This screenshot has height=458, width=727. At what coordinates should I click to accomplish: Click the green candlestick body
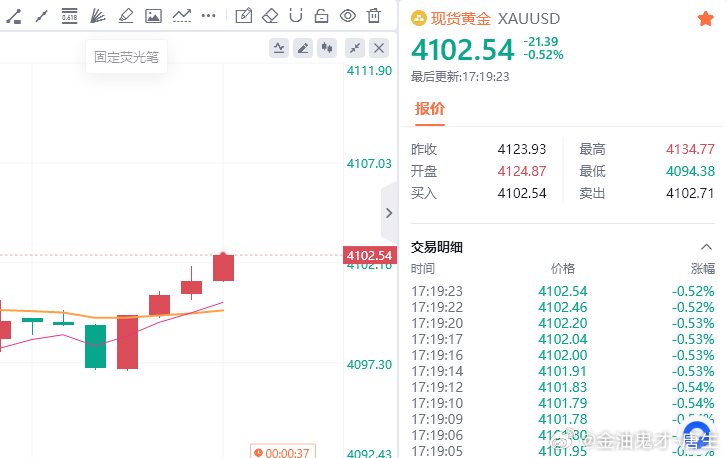[x=96, y=346]
